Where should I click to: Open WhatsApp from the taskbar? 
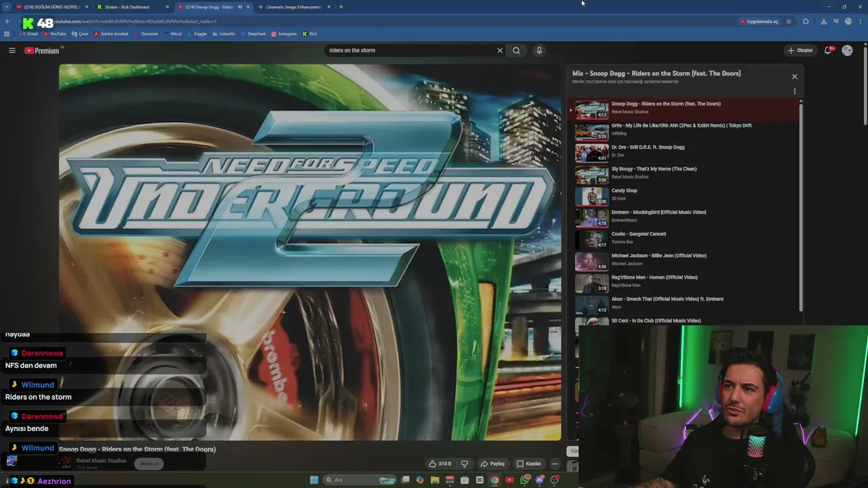[525, 480]
